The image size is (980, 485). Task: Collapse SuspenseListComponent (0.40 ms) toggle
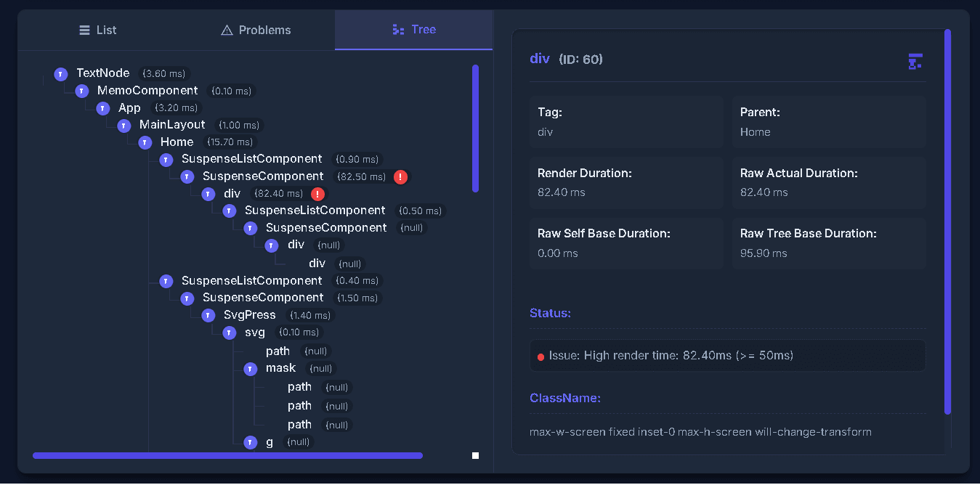(x=166, y=281)
